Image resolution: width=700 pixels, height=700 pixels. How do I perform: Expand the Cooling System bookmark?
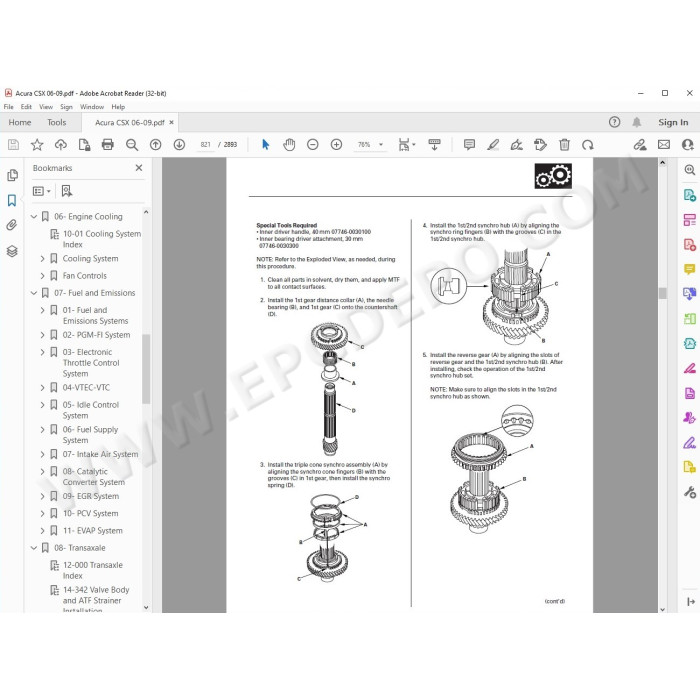pos(42,258)
